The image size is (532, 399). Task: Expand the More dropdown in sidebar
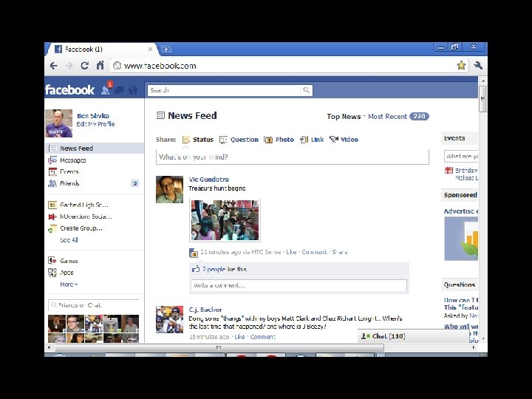pyautogui.click(x=69, y=284)
